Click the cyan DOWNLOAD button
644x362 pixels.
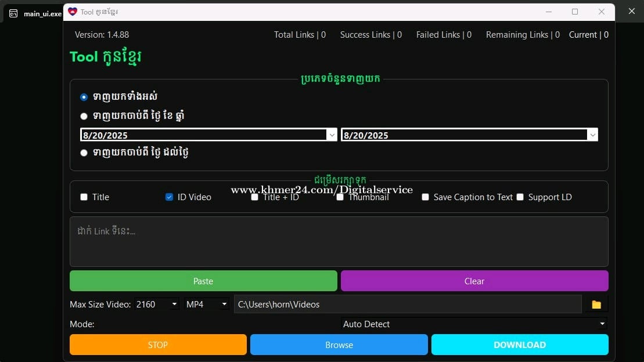[x=519, y=345]
